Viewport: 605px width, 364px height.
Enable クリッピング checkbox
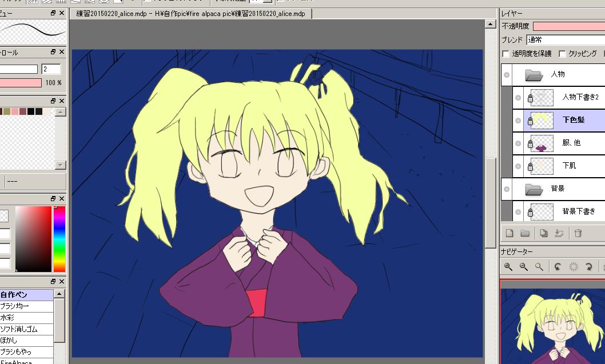(562, 54)
